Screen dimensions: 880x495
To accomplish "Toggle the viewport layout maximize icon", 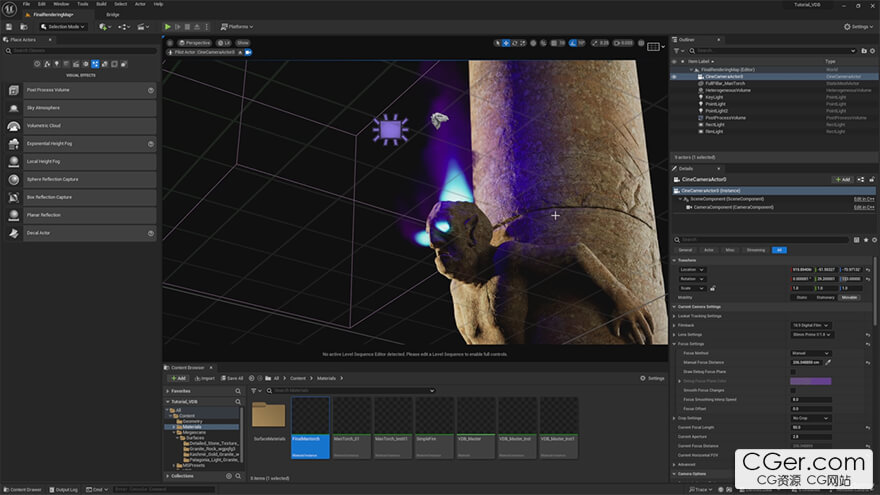I will click(653, 47).
